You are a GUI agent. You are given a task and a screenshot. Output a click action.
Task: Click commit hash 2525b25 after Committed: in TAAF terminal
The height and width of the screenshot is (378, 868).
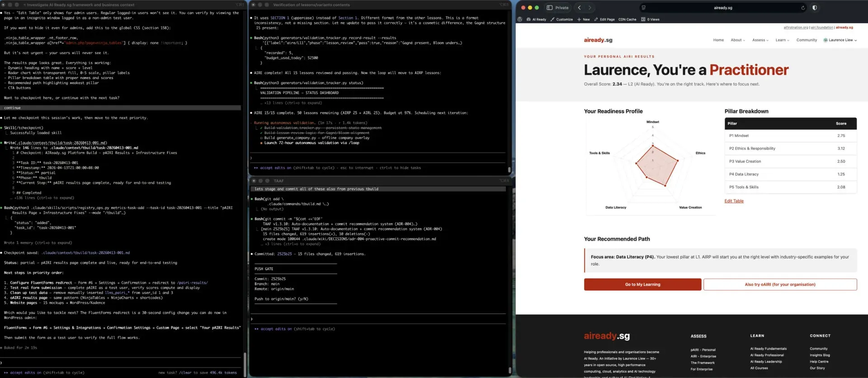click(284, 254)
